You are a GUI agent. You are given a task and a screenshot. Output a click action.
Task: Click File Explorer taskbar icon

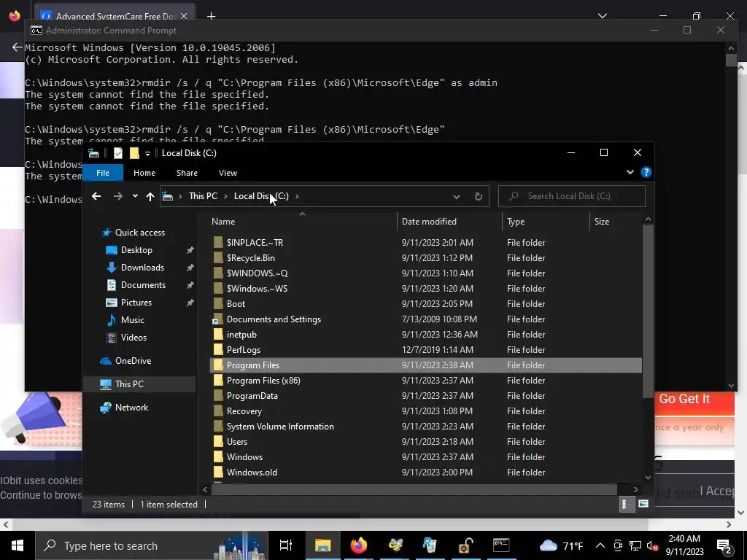pyautogui.click(x=322, y=545)
